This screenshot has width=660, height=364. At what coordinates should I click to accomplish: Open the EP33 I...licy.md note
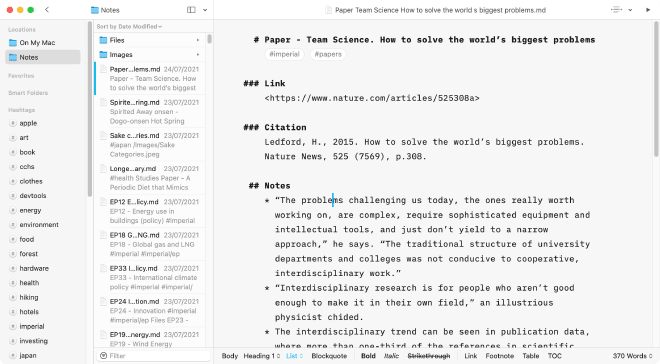tap(150, 278)
